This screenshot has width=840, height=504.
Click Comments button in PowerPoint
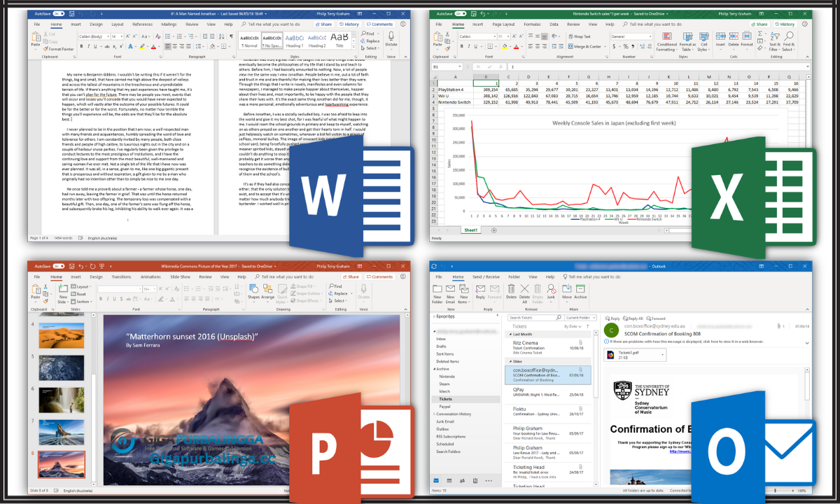[379, 276]
